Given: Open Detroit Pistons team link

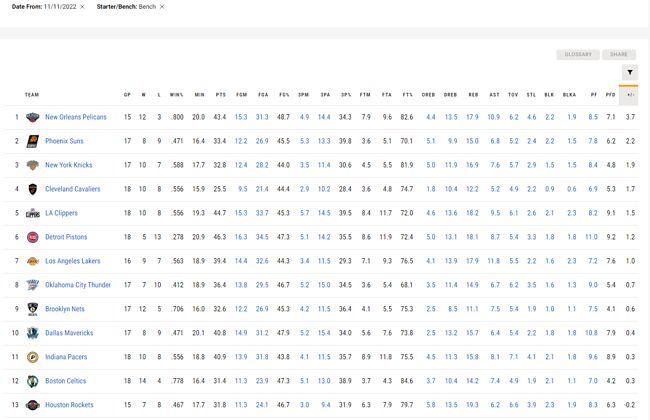Looking at the screenshot, I should tap(66, 237).
